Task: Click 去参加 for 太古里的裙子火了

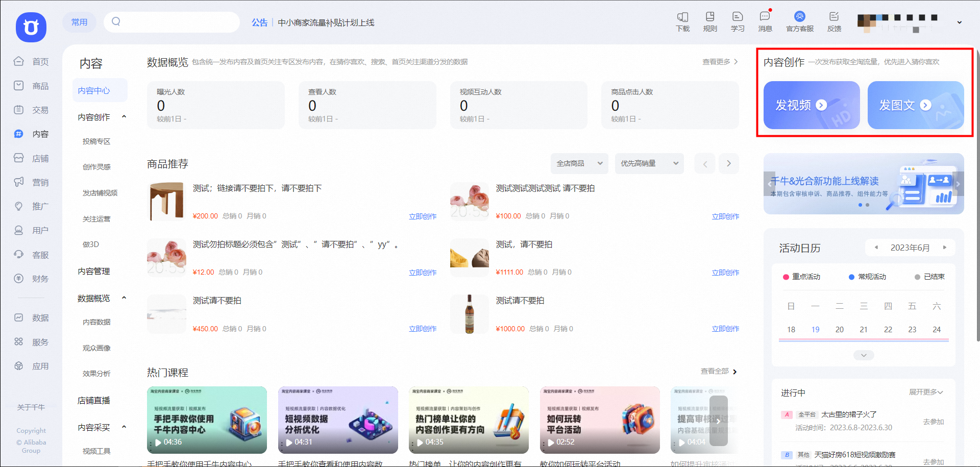Action: 934,422
